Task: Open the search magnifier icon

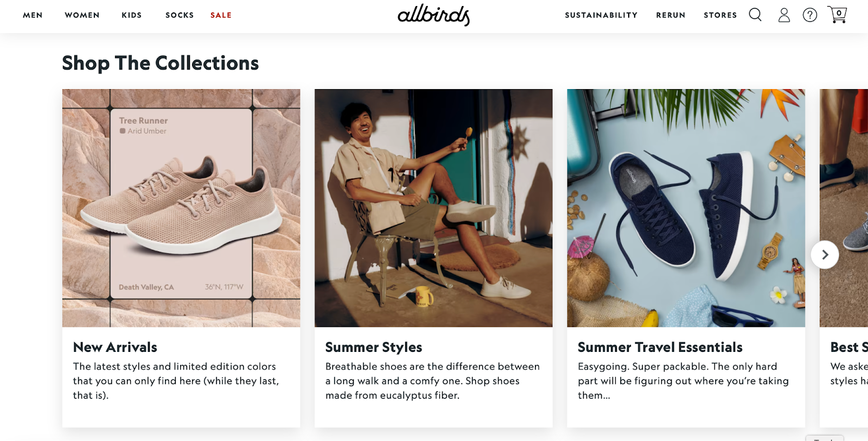Action: [x=755, y=15]
